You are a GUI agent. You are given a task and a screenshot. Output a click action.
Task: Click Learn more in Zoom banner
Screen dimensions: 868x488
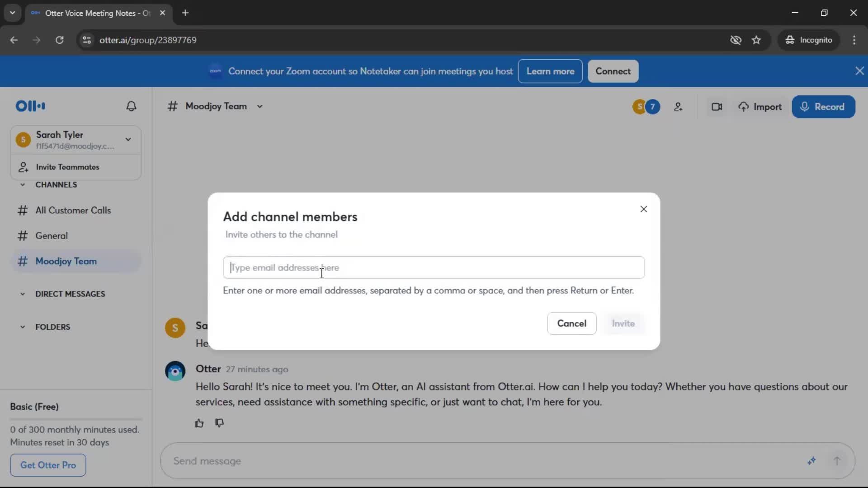pyautogui.click(x=550, y=71)
